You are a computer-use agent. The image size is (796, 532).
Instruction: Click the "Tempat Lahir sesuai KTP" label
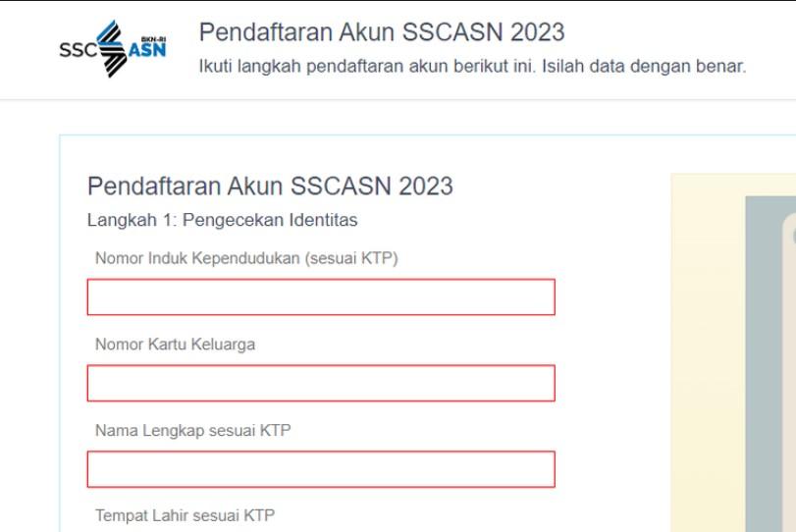186,515
